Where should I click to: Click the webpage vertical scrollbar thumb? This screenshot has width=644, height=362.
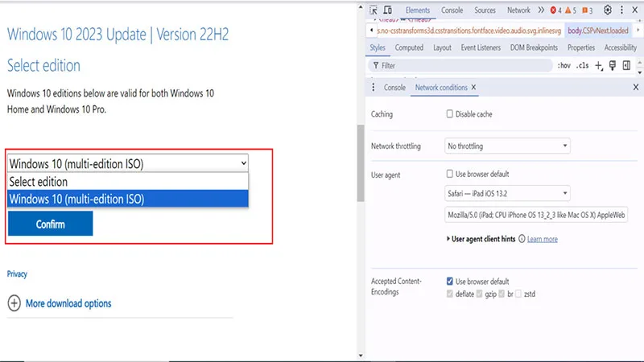[x=361, y=163]
